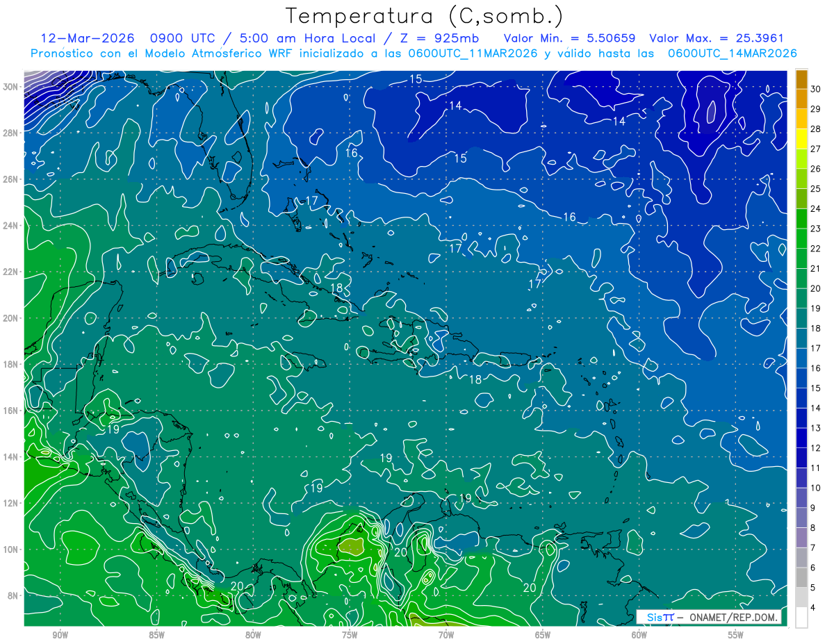Click the 85W longitude axis label
Image resolution: width=834 pixels, height=644 pixels.
[156, 635]
